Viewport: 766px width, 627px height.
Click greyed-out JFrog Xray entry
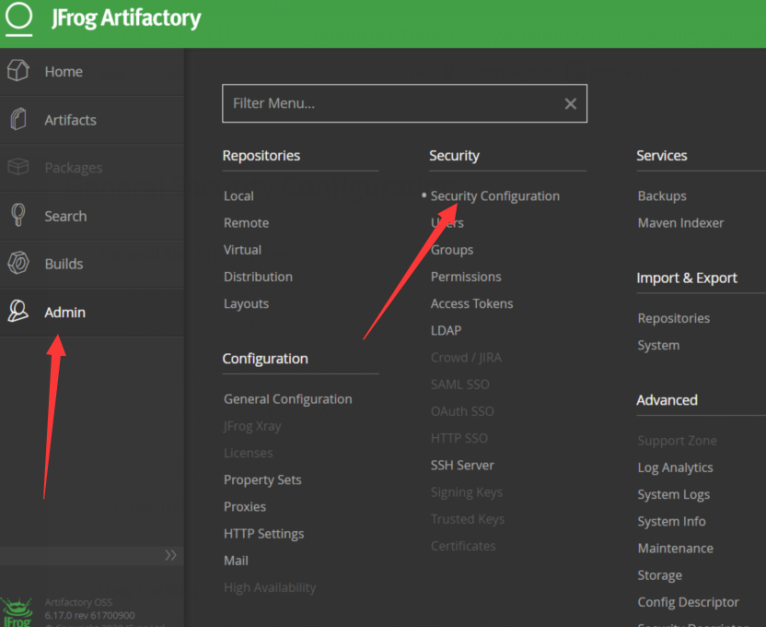point(252,426)
